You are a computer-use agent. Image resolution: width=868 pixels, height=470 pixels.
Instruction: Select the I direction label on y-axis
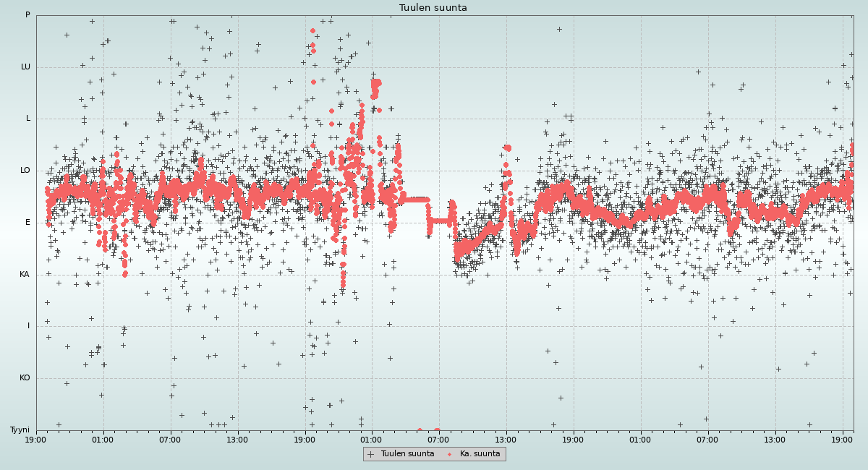point(28,326)
